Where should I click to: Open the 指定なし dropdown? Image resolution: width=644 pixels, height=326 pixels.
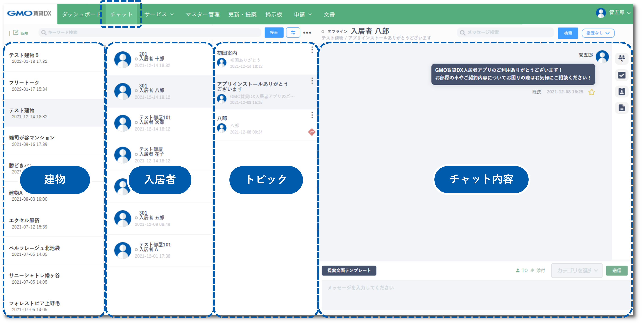[x=598, y=33]
